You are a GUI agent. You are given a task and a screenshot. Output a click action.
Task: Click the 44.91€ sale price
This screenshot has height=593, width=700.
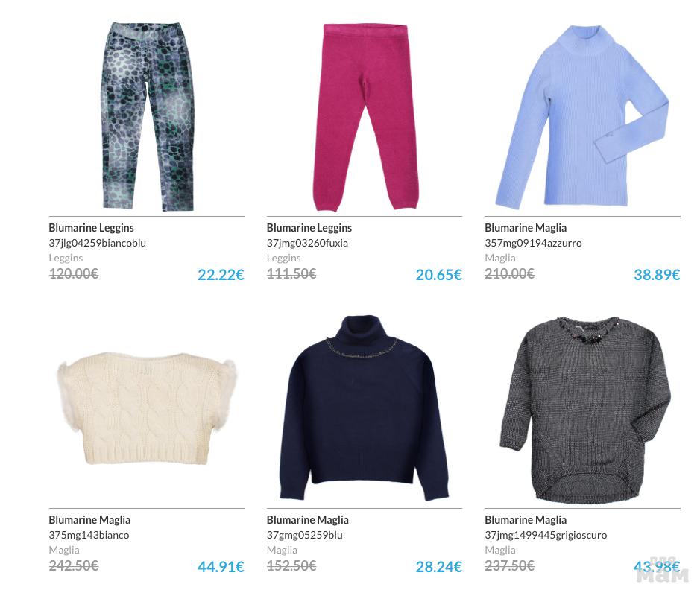pos(221,567)
